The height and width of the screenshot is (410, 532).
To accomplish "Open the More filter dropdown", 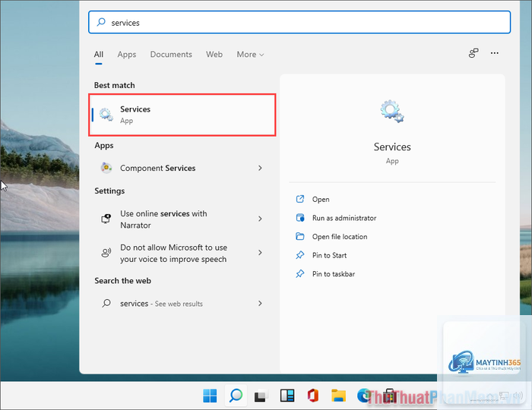I will coord(250,54).
